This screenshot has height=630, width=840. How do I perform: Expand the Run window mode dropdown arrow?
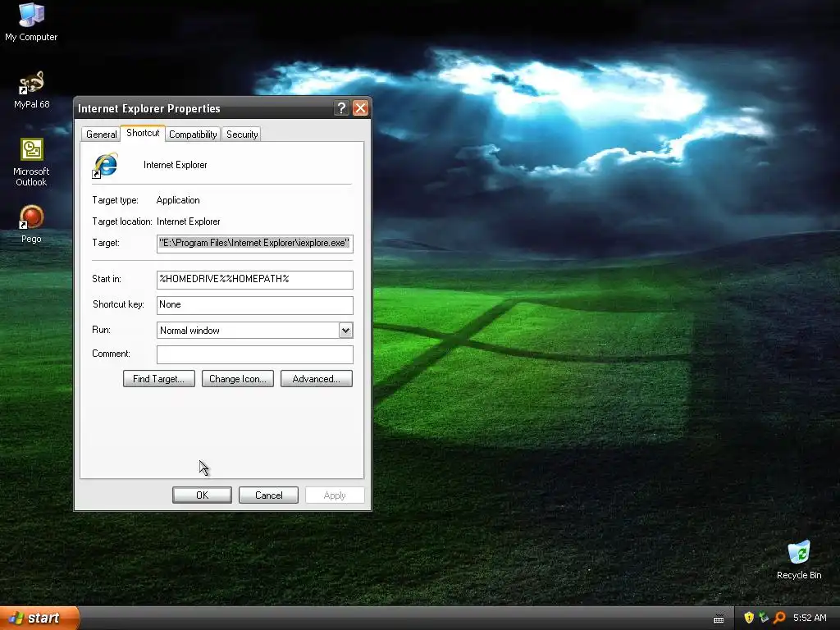point(345,331)
